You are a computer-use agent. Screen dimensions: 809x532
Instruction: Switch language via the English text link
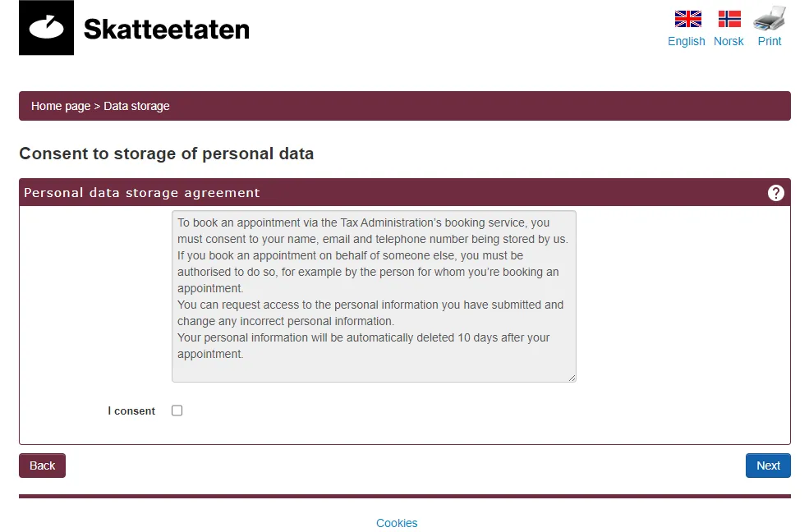[x=686, y=41]
